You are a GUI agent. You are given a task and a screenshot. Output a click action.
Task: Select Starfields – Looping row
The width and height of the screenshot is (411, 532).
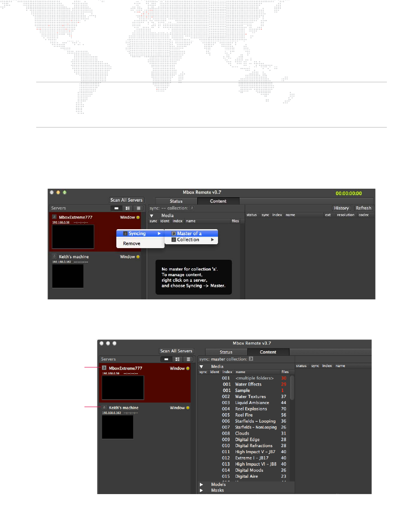click(x=243, y=421)
